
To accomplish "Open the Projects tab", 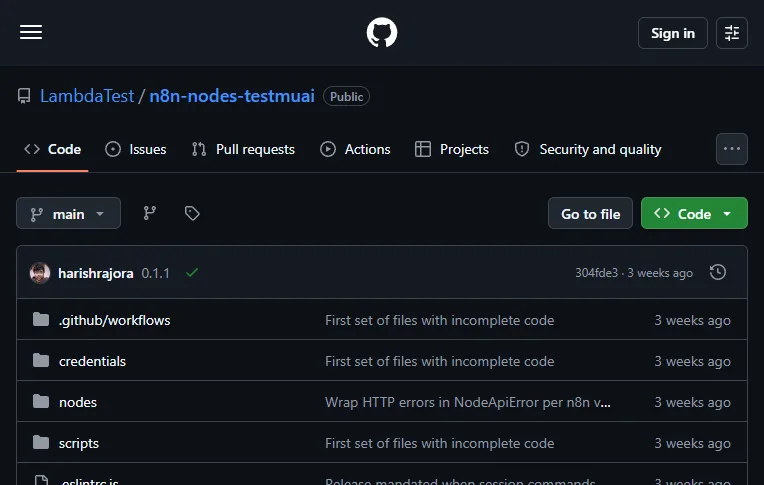I will (452, 149).
